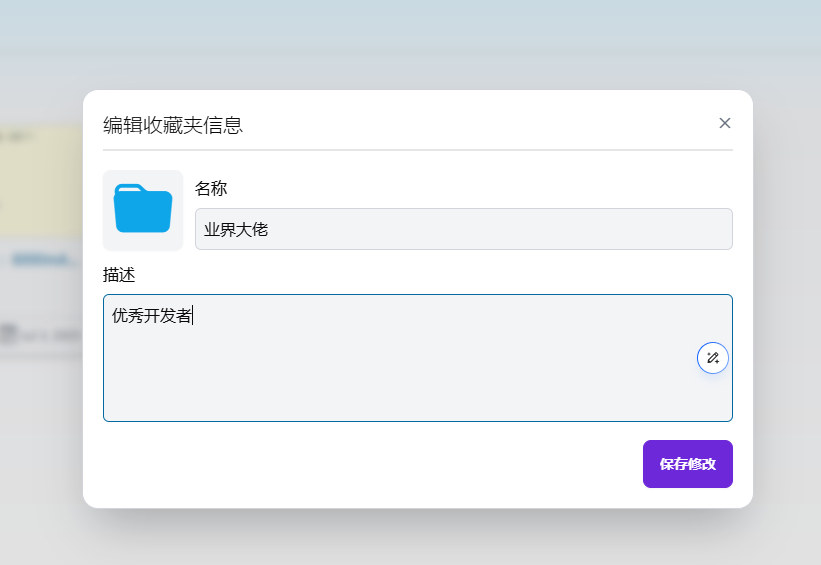The width and height of the screenshot is (821, 565).
Task: Click the 名称 input field containing 业界大佬
Action: 463,229
